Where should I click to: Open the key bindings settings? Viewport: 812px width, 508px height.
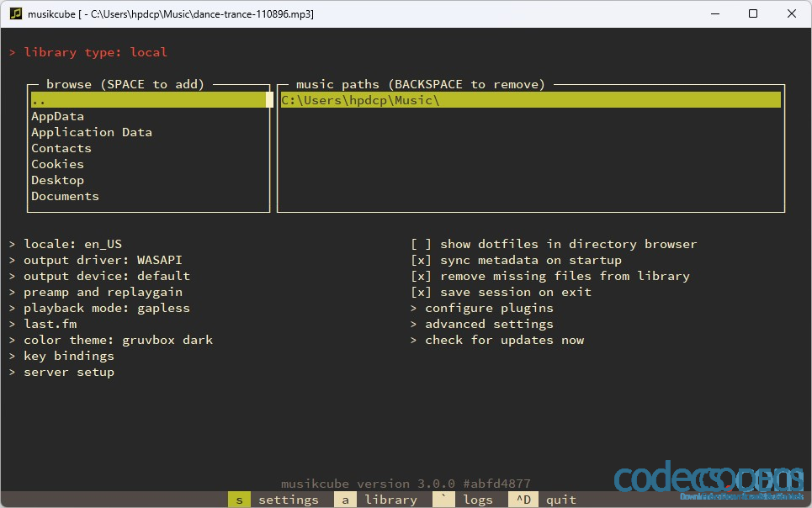[x=61, y=357]
